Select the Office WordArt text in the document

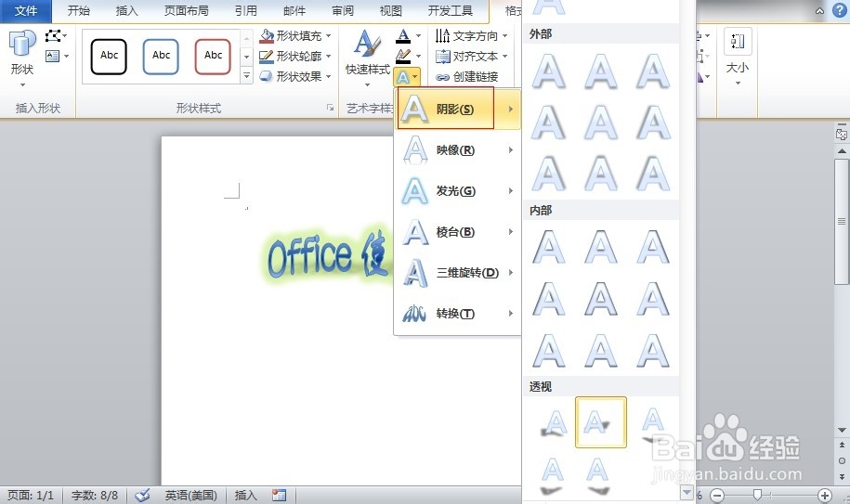click(329, 253)
